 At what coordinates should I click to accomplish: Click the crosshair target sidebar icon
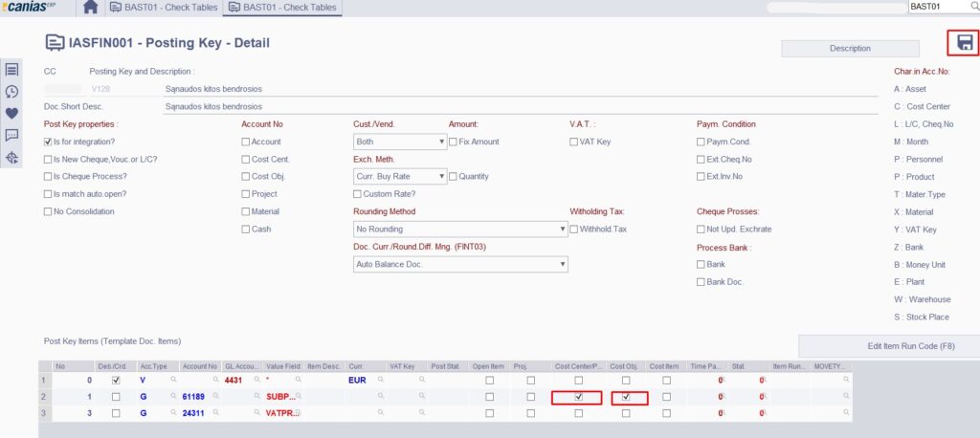pyautogui.click(x=12, y=158)
